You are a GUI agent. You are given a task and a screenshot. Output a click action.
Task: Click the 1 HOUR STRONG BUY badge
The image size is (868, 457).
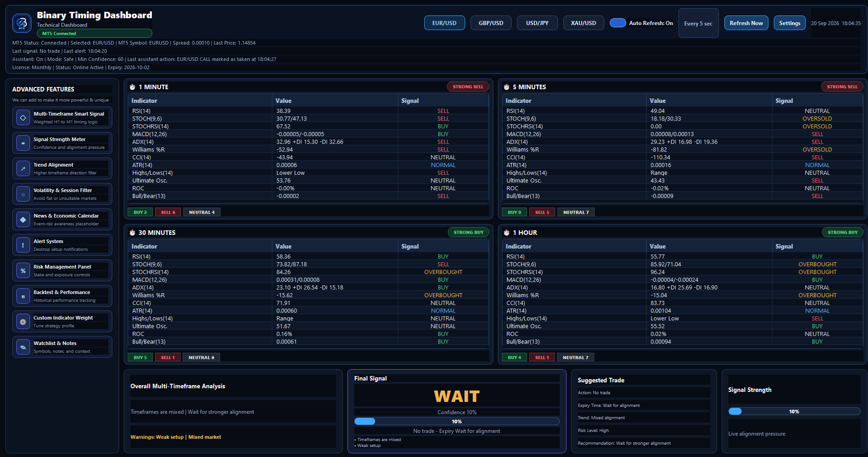843,232
